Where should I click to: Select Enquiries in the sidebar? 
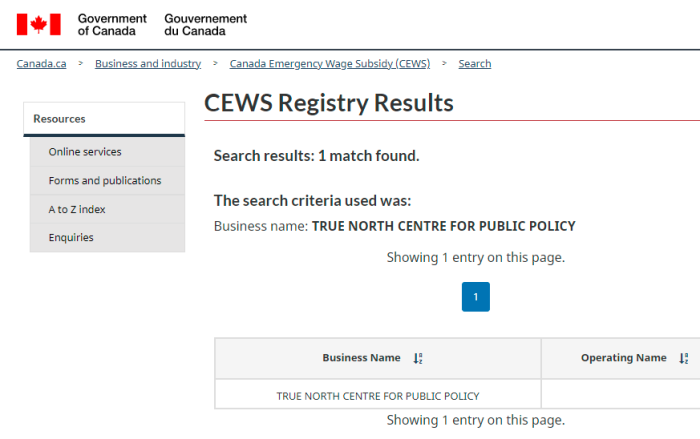click(x=108, y=238)
